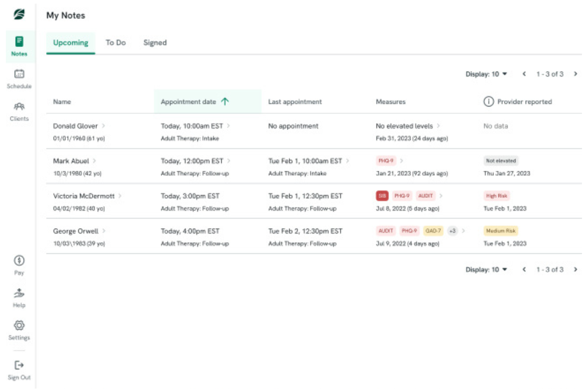Open Victoria McDermott's client name
Image resolution: width=588 pixels, height=392 pixels.
[83, 196]
